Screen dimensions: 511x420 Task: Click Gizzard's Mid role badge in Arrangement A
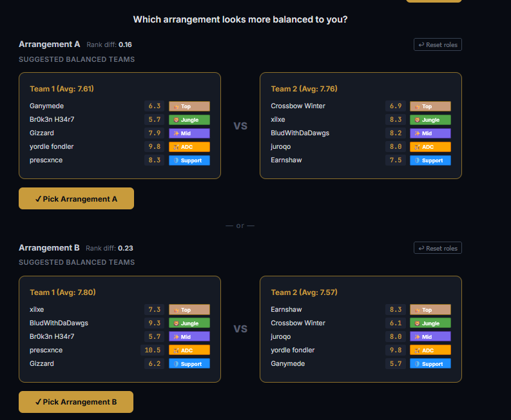click(x=189, y=133)
